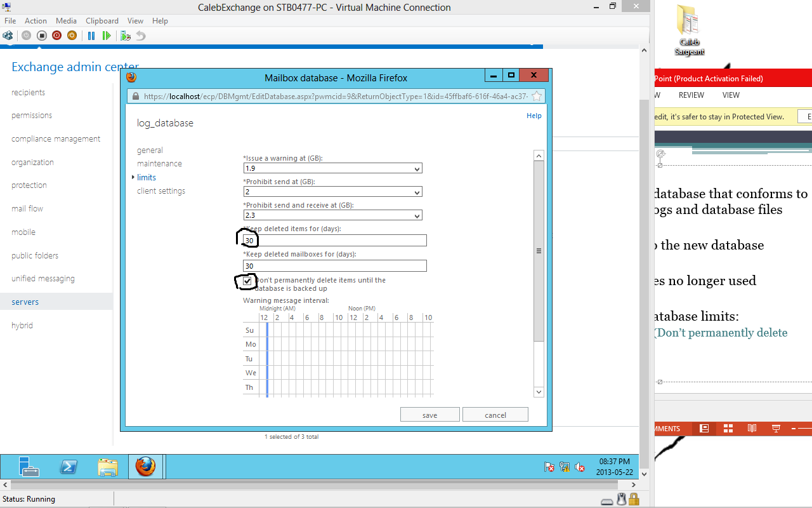Image resolution: width=812 pixels, height=508 pixels.
Task: Click the red Shut Down VM icon
Action: pyautogui.click(x=56, y=36)
